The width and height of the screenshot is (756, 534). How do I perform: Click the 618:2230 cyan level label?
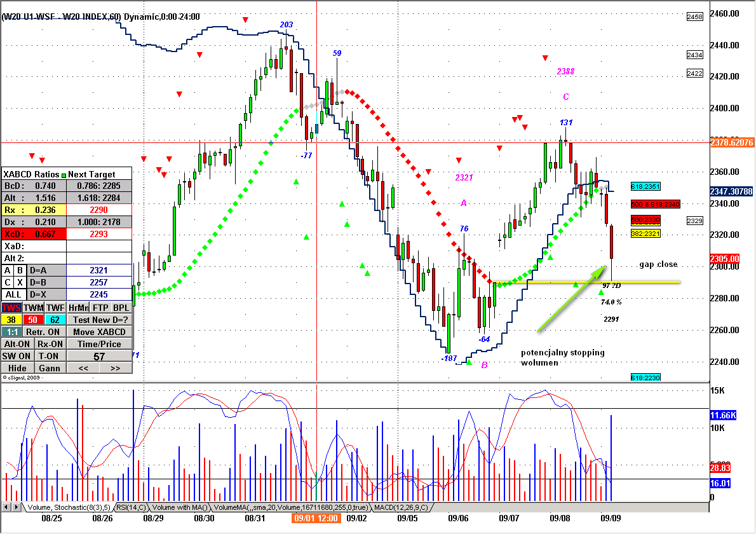tap(645, 378)
